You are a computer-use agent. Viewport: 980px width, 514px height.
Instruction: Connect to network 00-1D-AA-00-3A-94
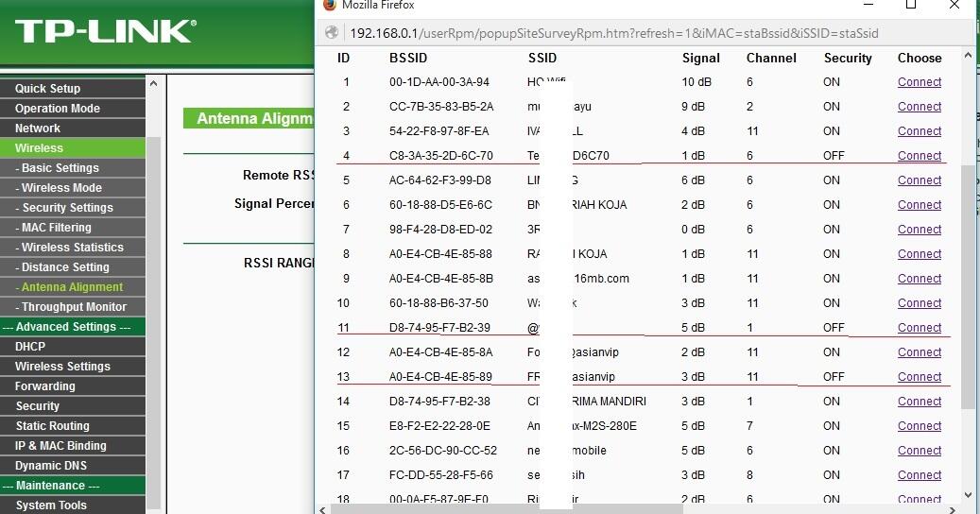coord(920,82)
